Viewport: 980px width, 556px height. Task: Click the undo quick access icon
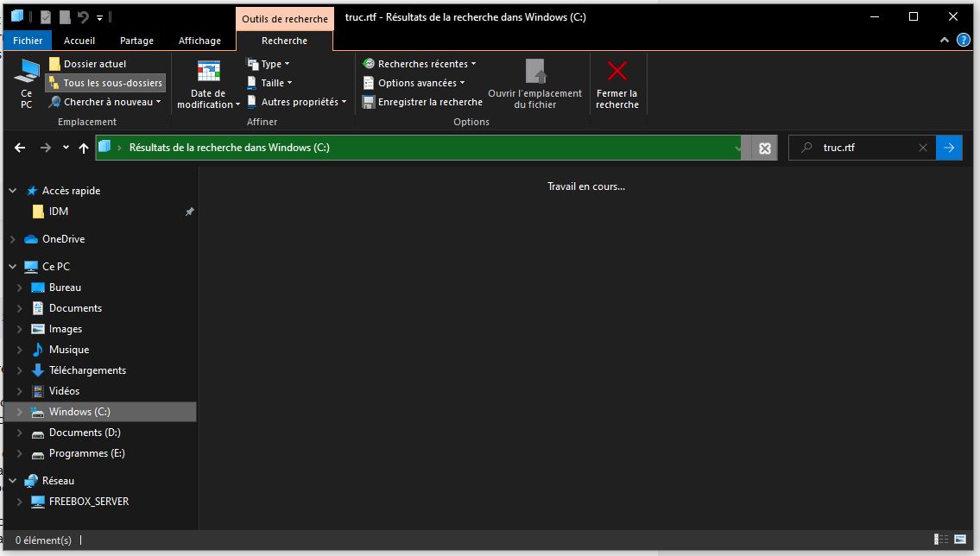click(x=83, y=17)
